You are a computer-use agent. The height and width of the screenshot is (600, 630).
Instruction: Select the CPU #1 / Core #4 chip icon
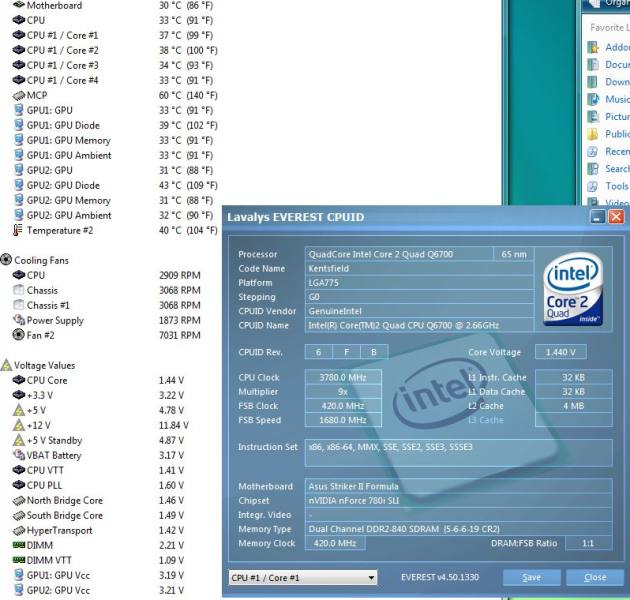tap(18, 80)
